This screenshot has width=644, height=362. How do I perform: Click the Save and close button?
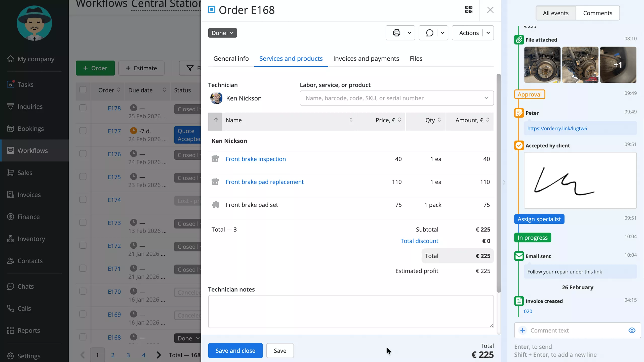[235, 350]
